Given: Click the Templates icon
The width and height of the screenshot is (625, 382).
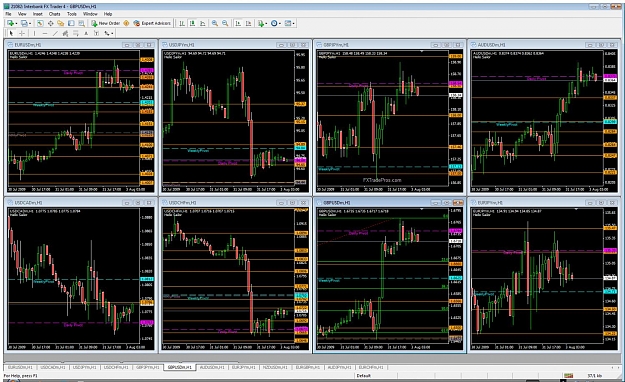Looking at the screenshot, I should tap(288, 24).
